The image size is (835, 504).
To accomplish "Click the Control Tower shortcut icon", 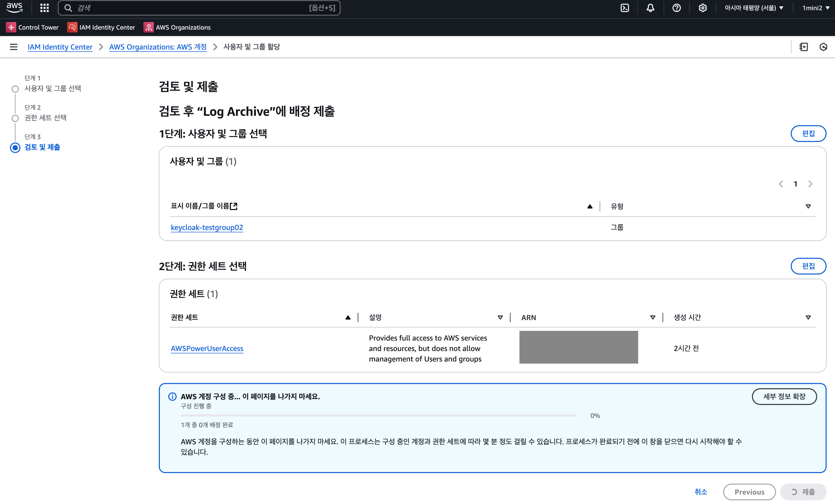I will tap(11, 27).
